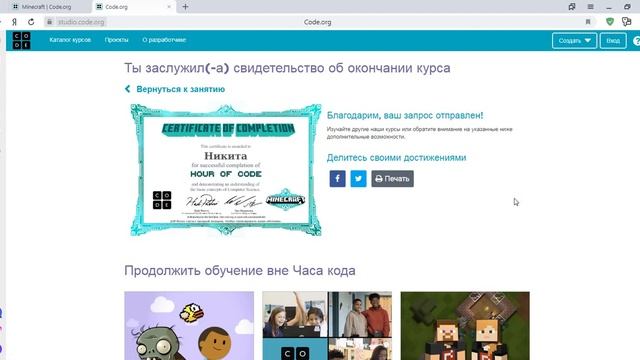
Task: Open the help question mark icon
Action: pos(636,41)
